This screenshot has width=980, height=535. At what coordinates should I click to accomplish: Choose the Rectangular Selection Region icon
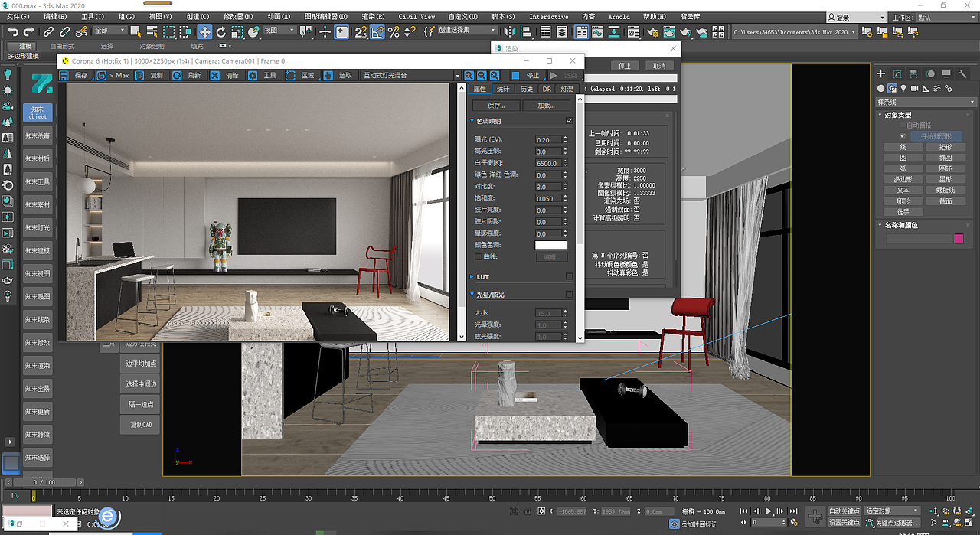[169, 31]
